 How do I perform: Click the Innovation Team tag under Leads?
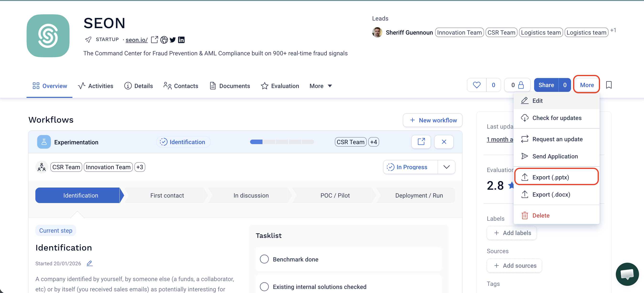coord(459,32)
